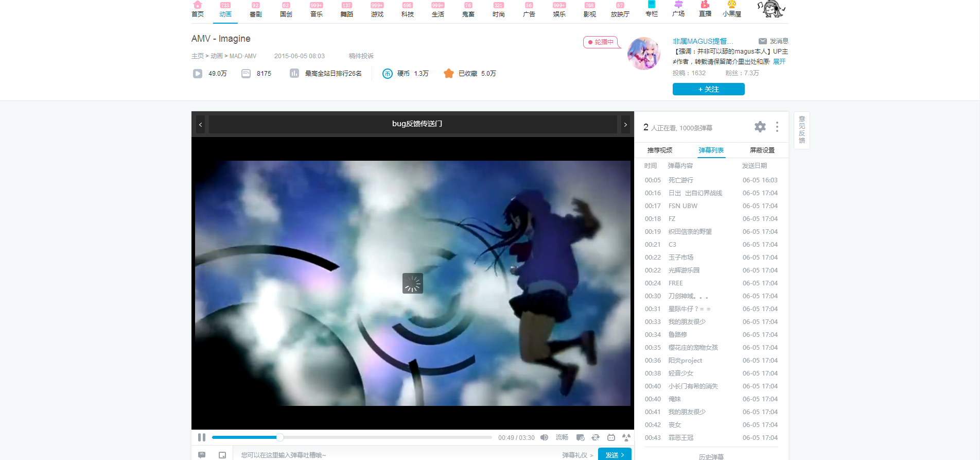Open uploader profile 非属MAGUS提督
Screen dimensions: 980x460
point(703,41)
